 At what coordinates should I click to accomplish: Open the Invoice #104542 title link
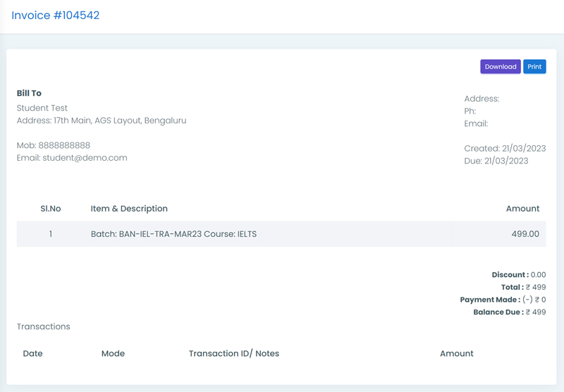point(56,15)
